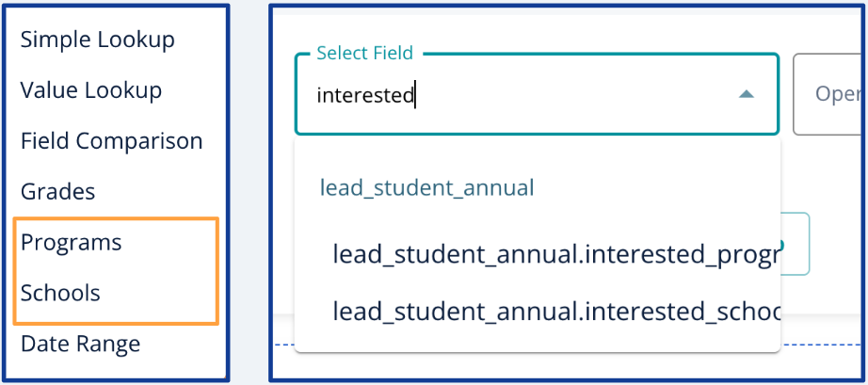Screen dimensions: 868x385
Task: Click the teal outlined button behind the list
Action: click(x=796, y=244)
